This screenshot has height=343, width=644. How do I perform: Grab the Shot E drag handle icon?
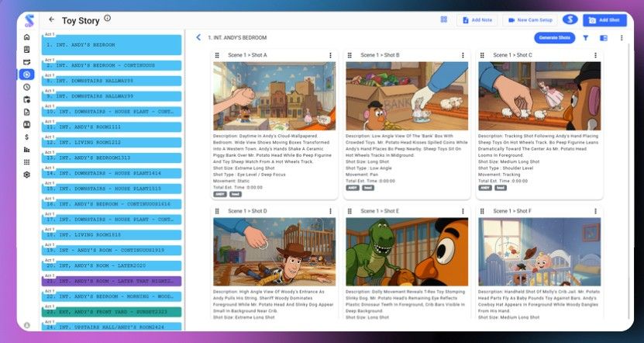click(350, 211)
